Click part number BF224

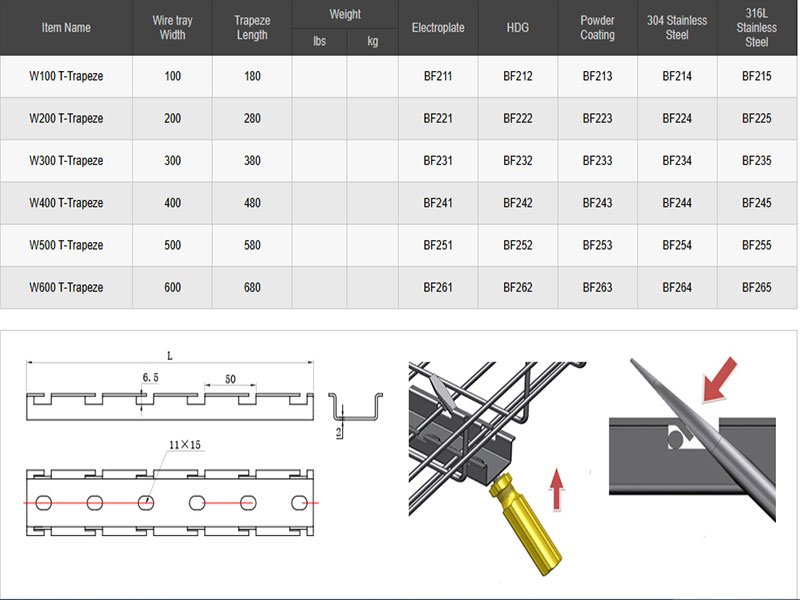pyautogui.click(x=677, y=119)
